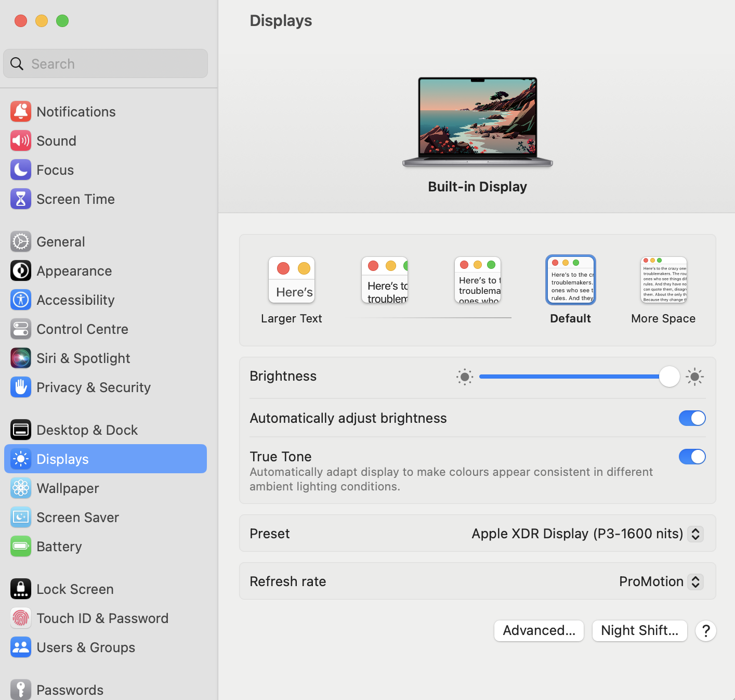Click the Sound label in sidebar

pyautogui.click(x=57, y=141)
